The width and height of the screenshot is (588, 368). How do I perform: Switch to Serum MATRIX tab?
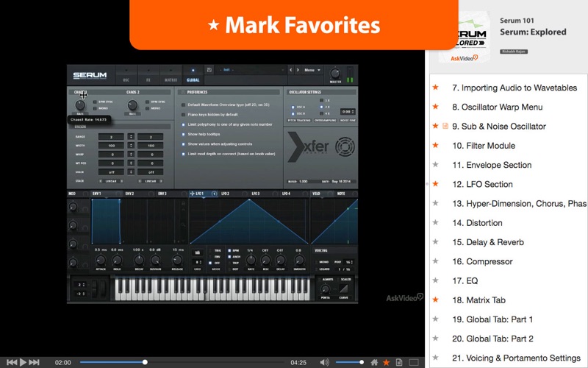pos(171,75)
